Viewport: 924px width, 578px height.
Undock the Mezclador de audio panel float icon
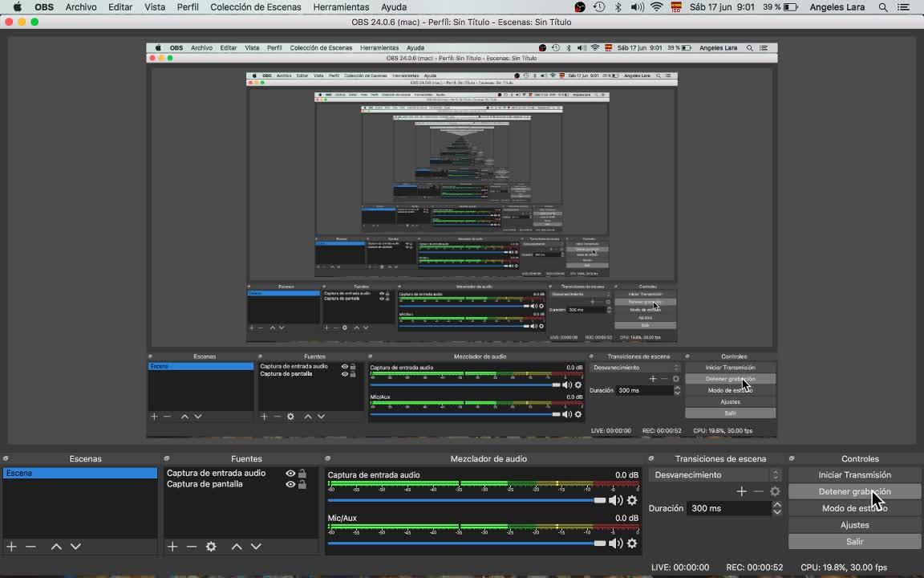point(327,458)
